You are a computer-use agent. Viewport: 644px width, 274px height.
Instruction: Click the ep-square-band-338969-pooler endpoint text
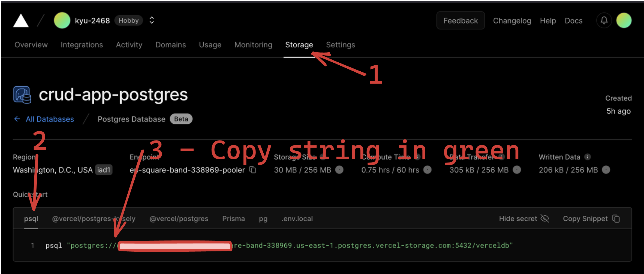[x=187, y=170]
